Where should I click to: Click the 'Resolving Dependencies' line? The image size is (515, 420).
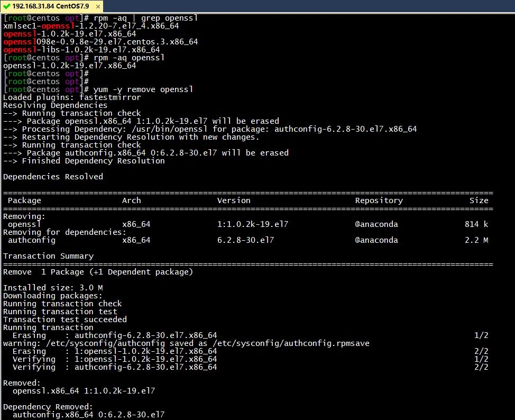[55, 105]
